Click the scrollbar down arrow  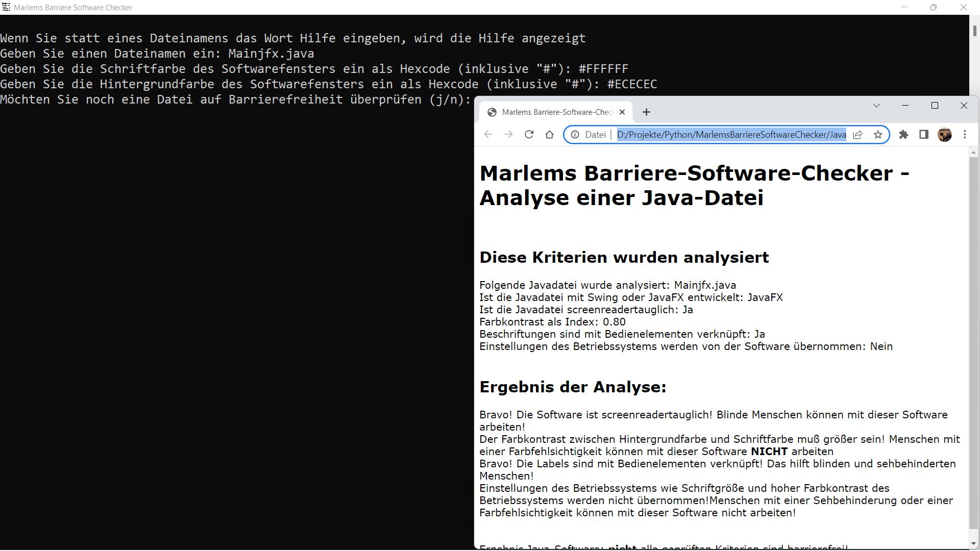(x=972, y=543)
